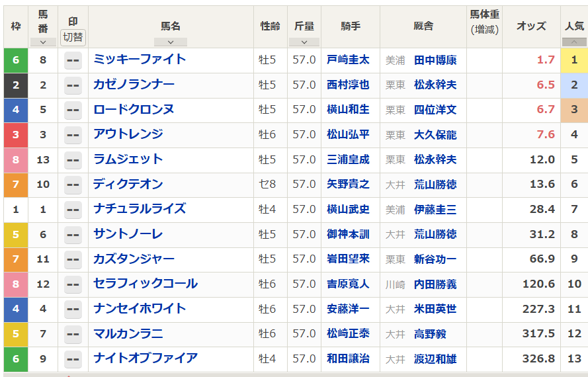Image resolution: width=588 pixels, height=377 pixels.
Task: Click the オッズ column header
Action: (x=531, y=26)
